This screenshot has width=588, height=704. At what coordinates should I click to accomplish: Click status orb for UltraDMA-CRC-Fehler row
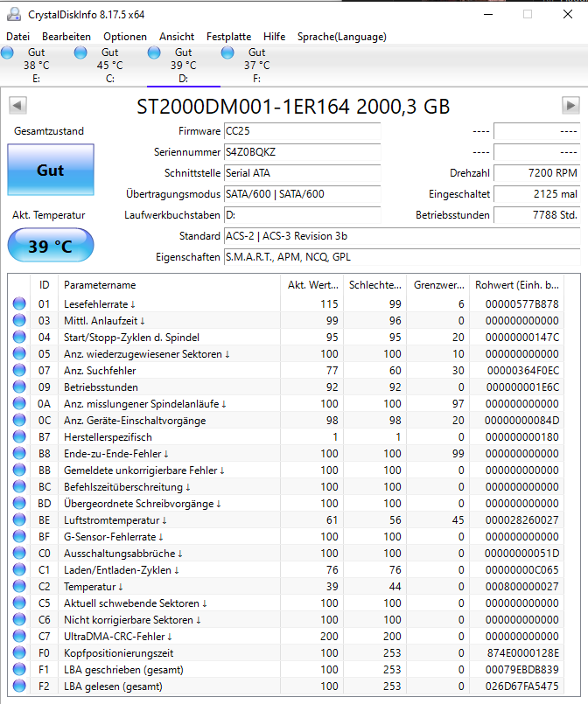coord(19,636)
